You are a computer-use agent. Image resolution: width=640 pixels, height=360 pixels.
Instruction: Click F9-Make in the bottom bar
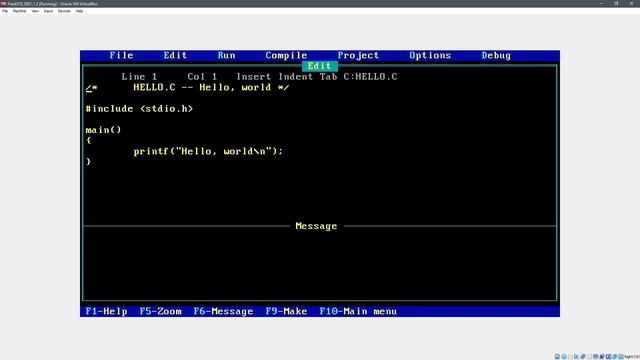click(x=286, y=311)
